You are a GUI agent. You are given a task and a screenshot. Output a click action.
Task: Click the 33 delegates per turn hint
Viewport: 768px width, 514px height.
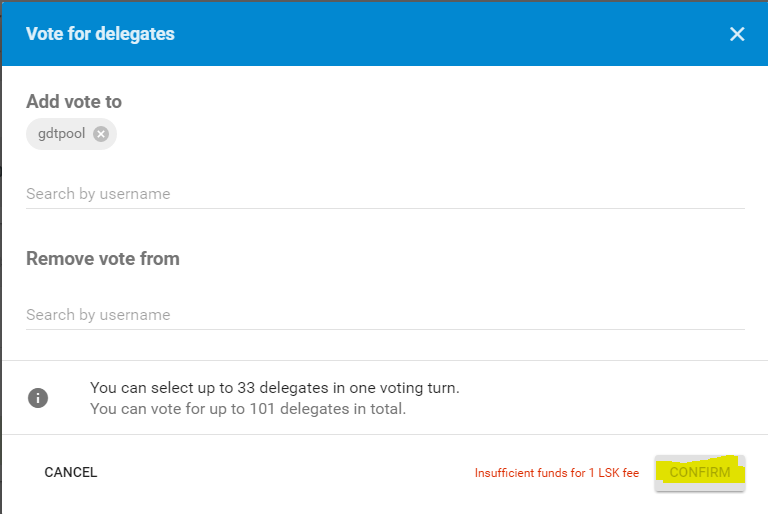click(x=275, y=387)
